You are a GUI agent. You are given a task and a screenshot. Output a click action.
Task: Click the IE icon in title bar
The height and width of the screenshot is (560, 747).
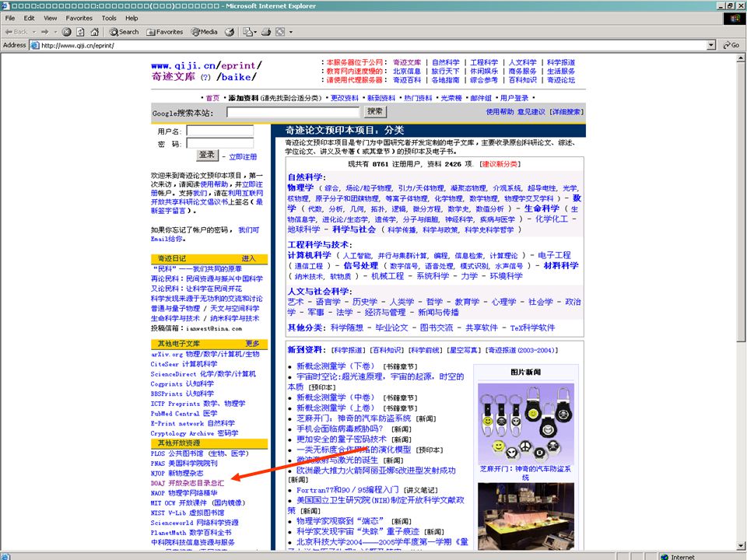point(5,5)
